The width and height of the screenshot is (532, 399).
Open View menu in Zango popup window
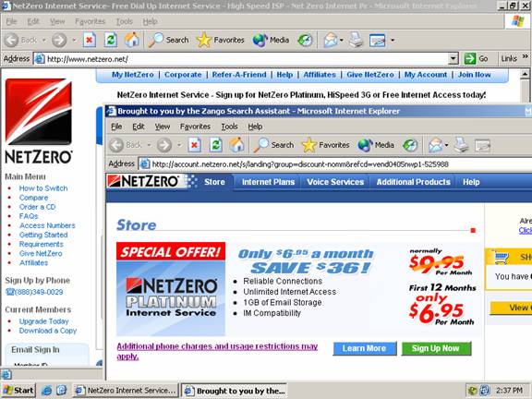[x=163, y=127]
